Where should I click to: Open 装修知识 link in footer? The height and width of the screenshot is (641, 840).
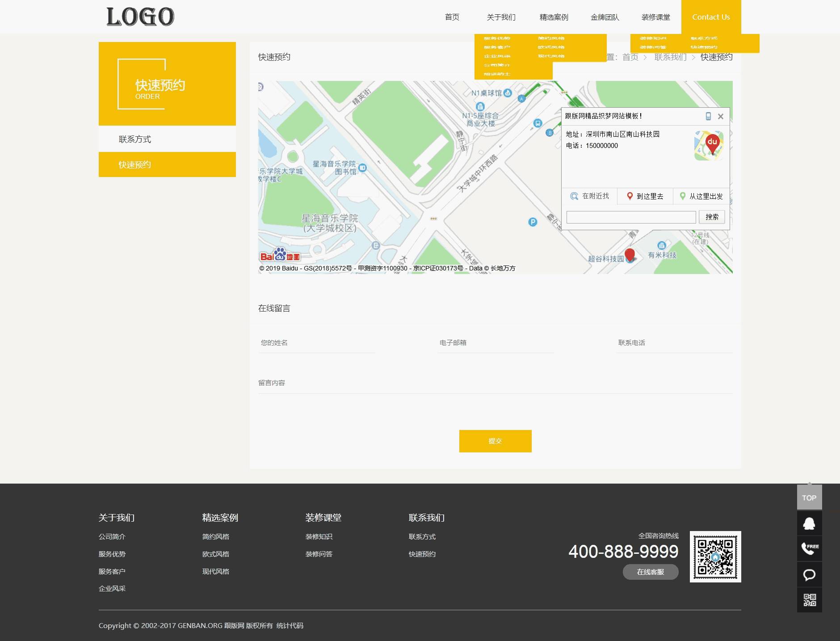(319, 536)
